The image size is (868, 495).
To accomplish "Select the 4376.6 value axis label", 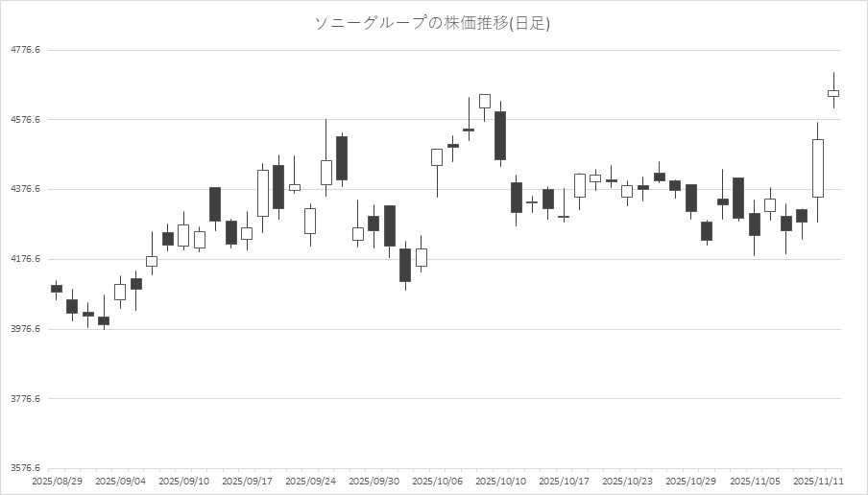I will pyautogui.click(x=25, y=189).
